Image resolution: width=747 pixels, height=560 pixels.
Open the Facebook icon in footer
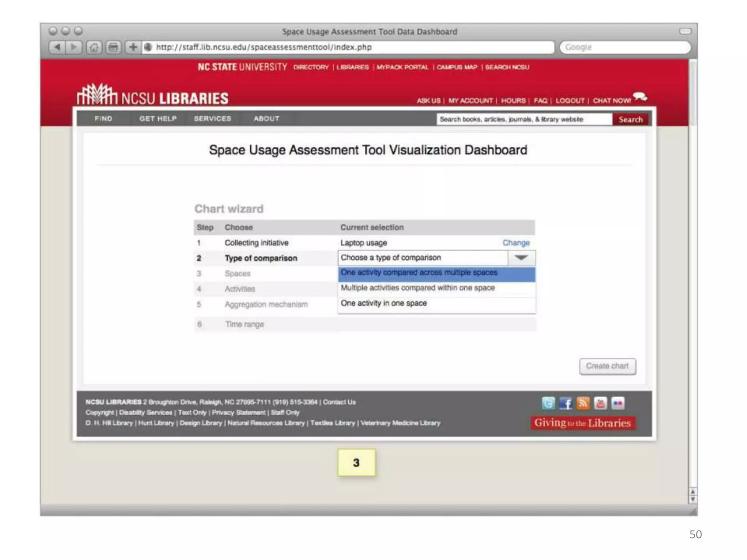[x=566, y=403]
